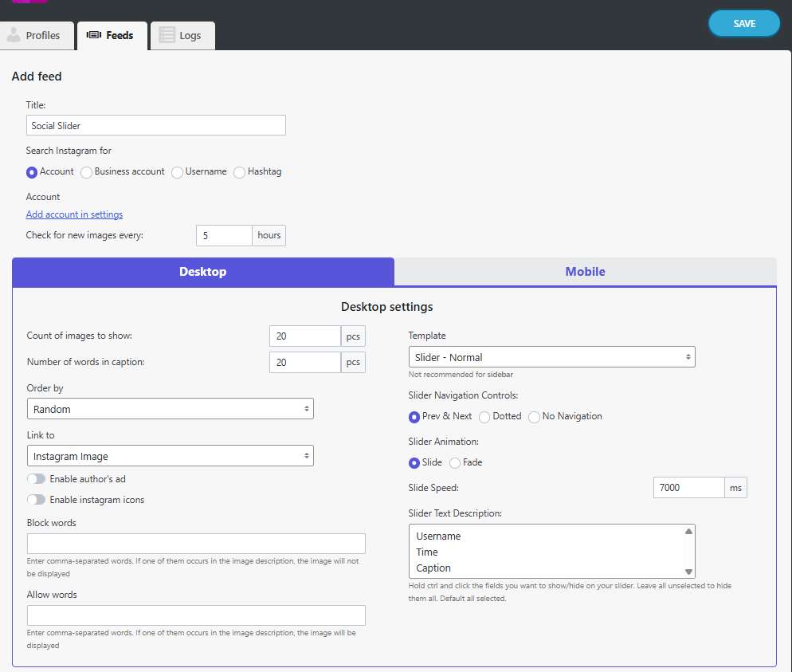Select the Hashtag search option
Viewport: 792px width, 672px height.
239,172
